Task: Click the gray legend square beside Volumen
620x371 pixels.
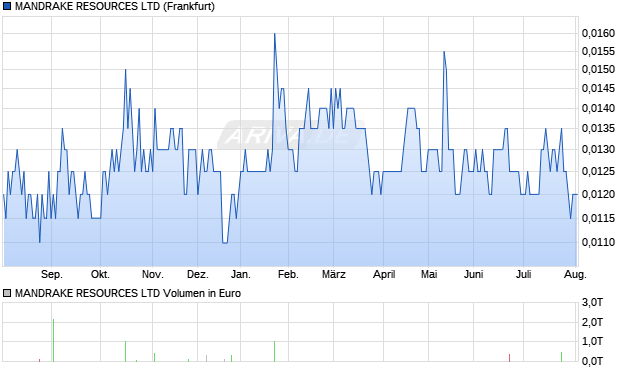Action: click(x=7, y=293)
